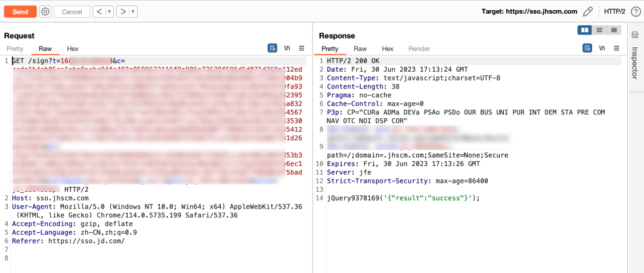Click the Accept-Language header line
644x273 pixels.
pos(75,232)
